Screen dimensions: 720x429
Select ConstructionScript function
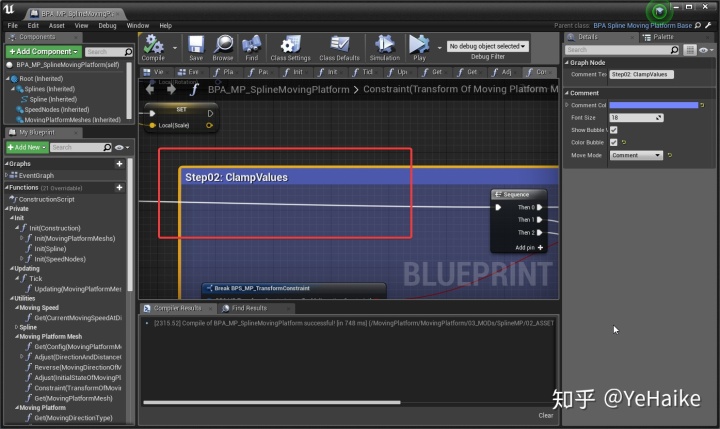point(46,199)
